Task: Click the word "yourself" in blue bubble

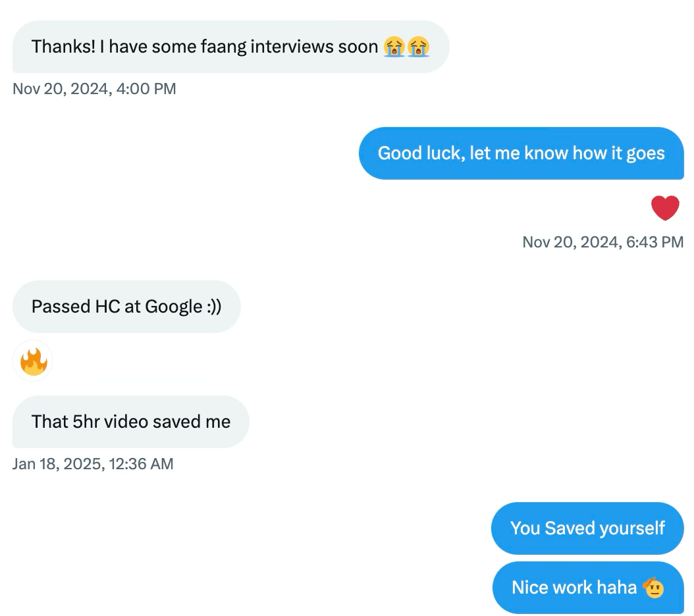Action: tap(631, 528)
